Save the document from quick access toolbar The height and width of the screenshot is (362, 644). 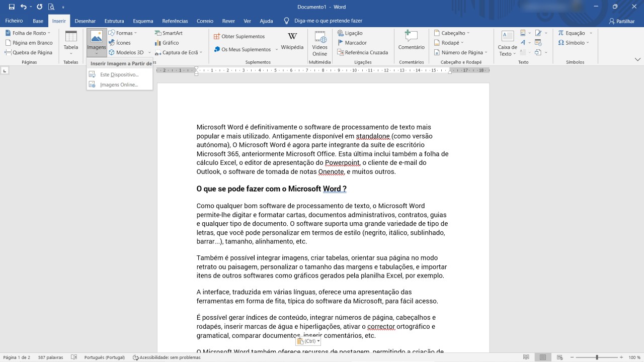(12, 7)
